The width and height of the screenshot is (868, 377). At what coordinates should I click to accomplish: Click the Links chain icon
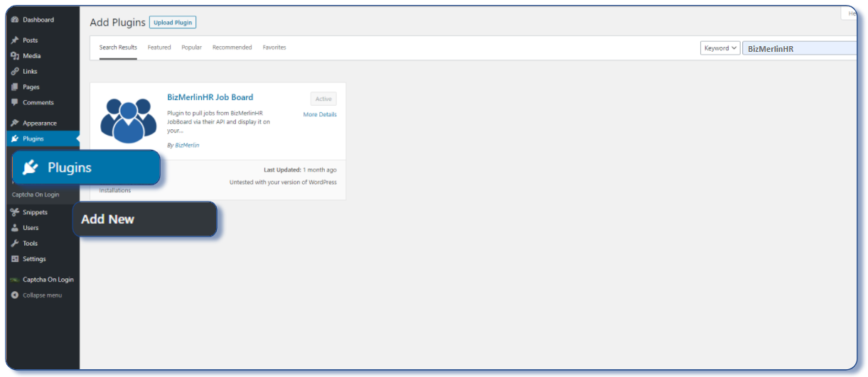pos(15,72)
